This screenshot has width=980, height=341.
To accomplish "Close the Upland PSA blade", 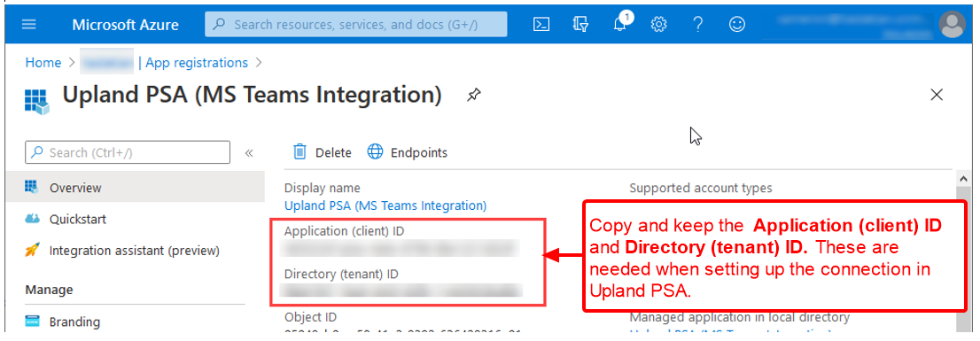I will (937, 95).
